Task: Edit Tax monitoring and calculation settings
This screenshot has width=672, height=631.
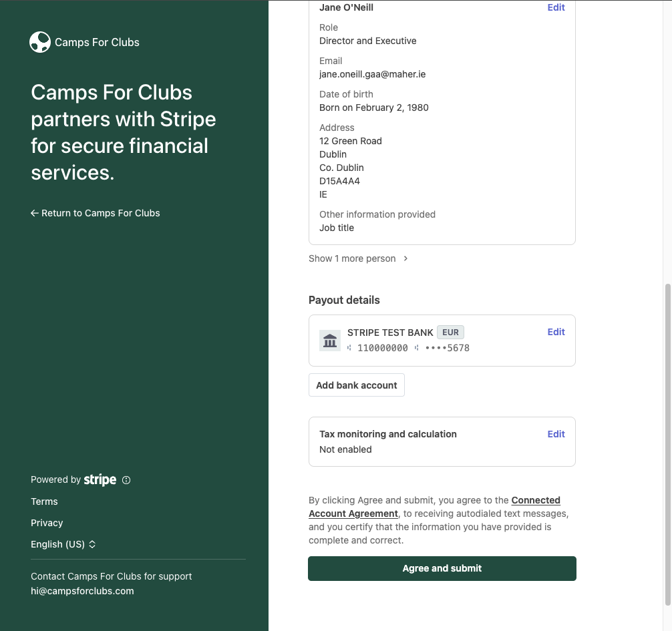Action: pos(556,434)
